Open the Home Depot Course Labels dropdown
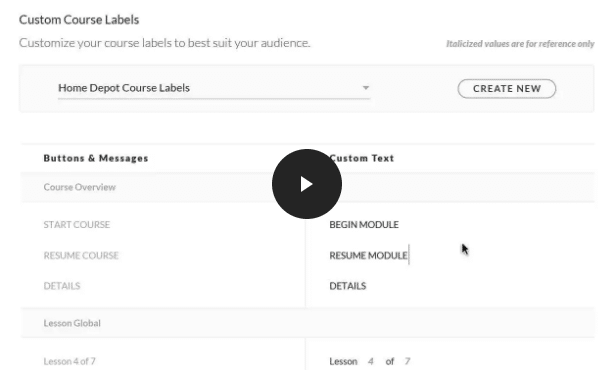This screenshot has width=614, height=370. point(214,88)
